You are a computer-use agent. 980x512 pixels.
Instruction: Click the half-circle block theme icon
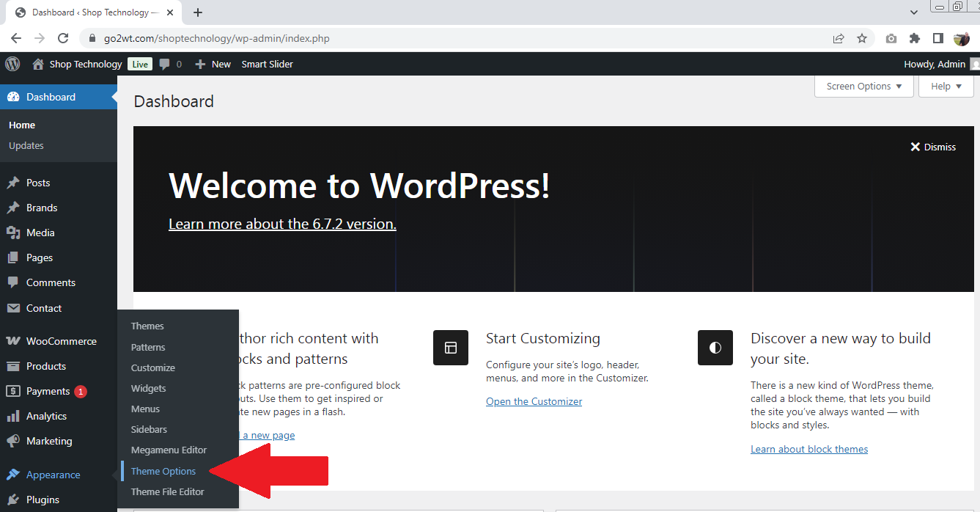[715, 348]
